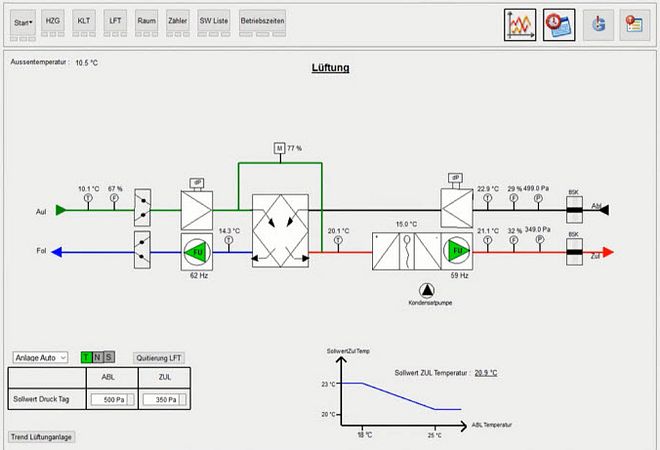Screen dimensions: 660x450
Task: Click the alarm list icon with question mark
Action: pyautogui.click(x=631, y=24)
